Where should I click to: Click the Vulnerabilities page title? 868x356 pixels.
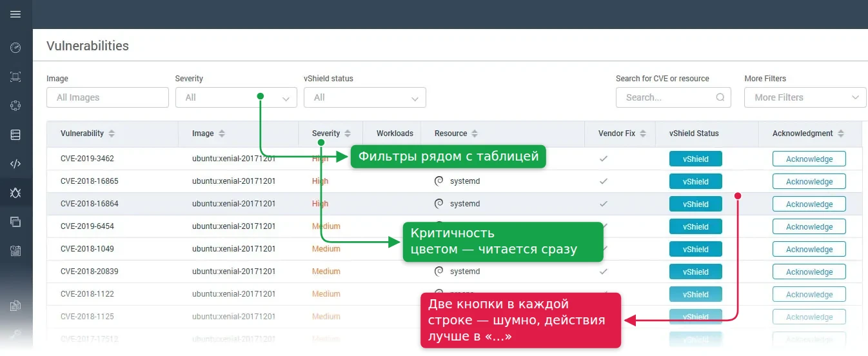coord(88,46)
